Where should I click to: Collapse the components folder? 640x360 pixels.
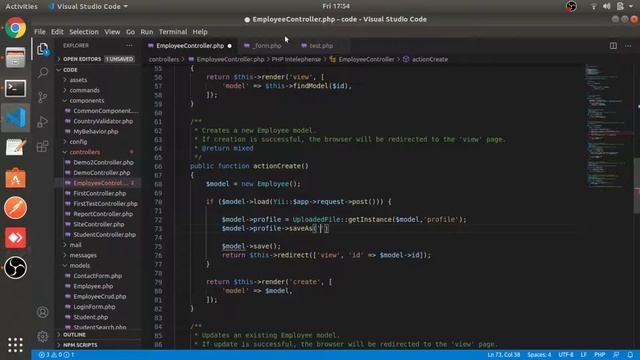click(x=98, y=100)
